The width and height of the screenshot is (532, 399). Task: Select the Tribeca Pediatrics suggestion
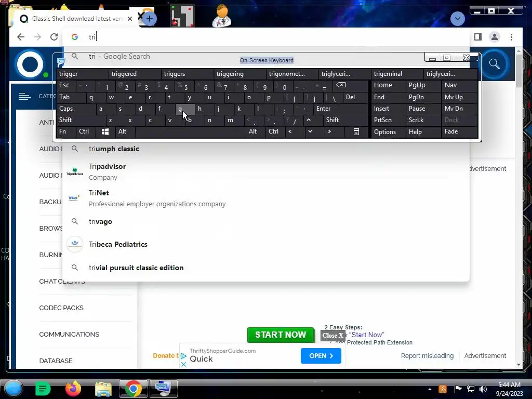tap(266, 244)
